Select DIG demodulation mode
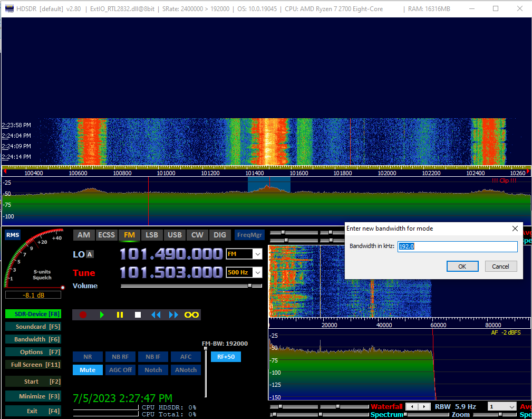 [x=220, y=235]
